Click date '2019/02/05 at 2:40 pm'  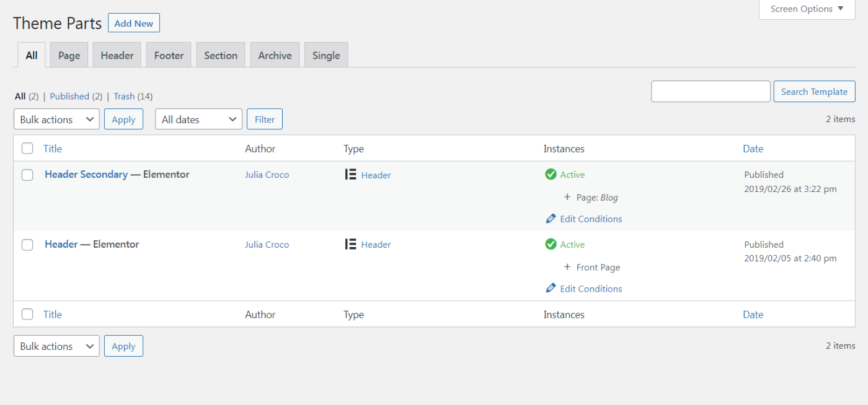790,258
